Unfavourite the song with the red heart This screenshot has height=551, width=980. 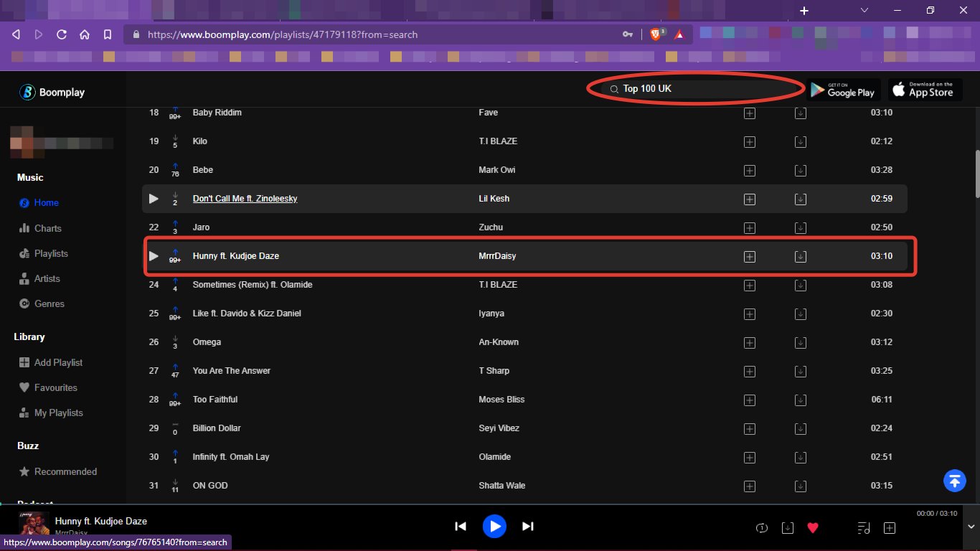point(813,528)
